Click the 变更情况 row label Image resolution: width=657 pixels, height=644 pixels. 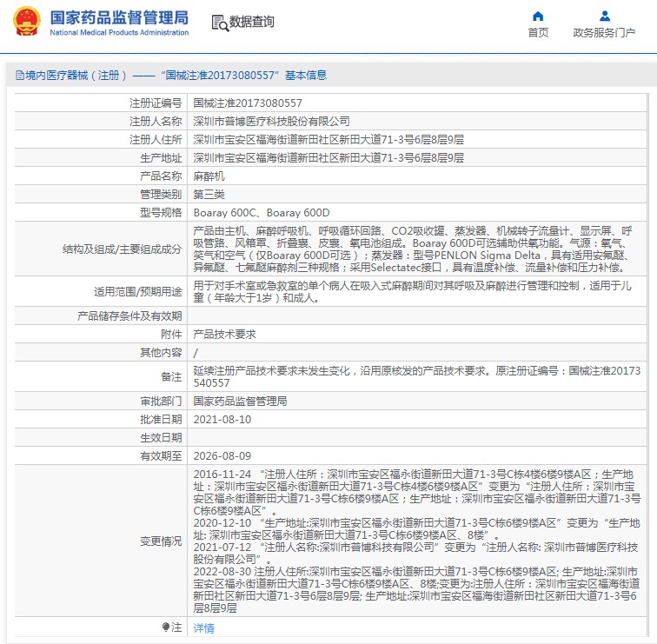tap(161, 541)
